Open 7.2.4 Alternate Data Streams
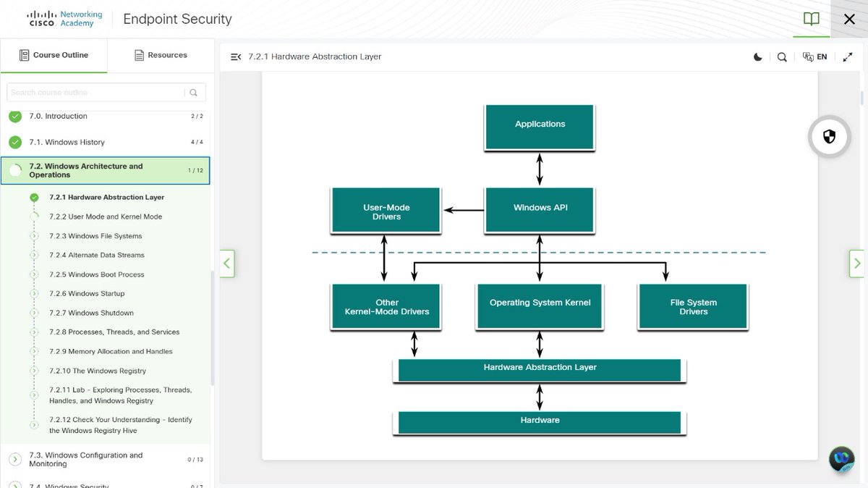 (x=97, y=255)
